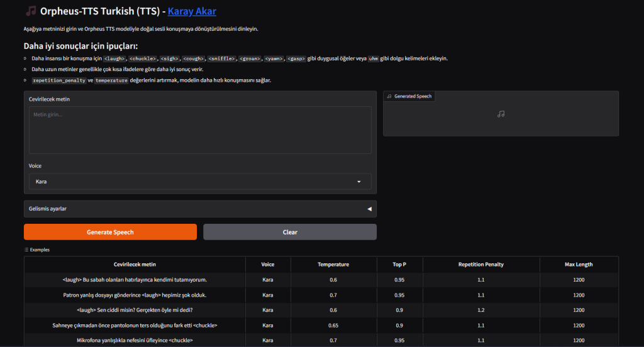
Task: Pick example 'Sen ciddi misin? Gerçekten öyle mi dedi?'
Action: click(x=135, y=310)
